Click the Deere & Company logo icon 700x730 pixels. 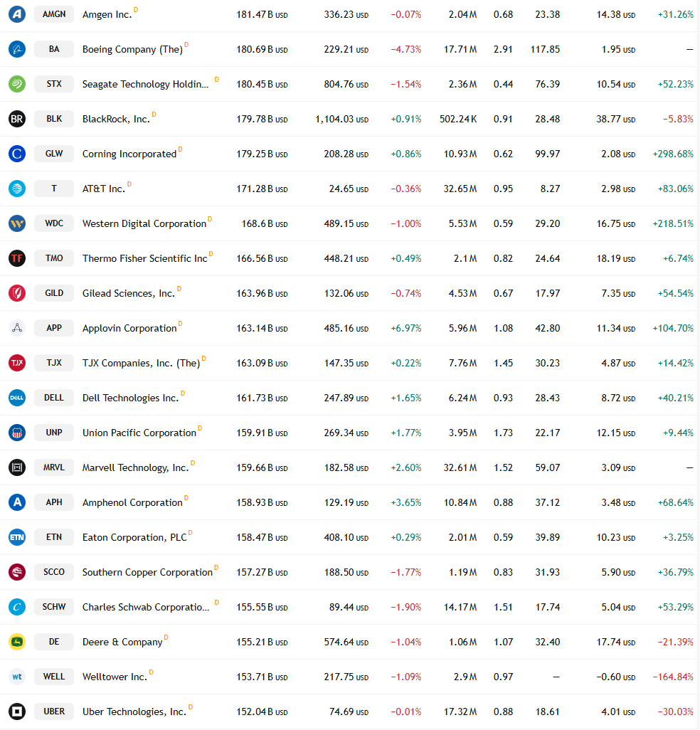(x=17, y=642)
